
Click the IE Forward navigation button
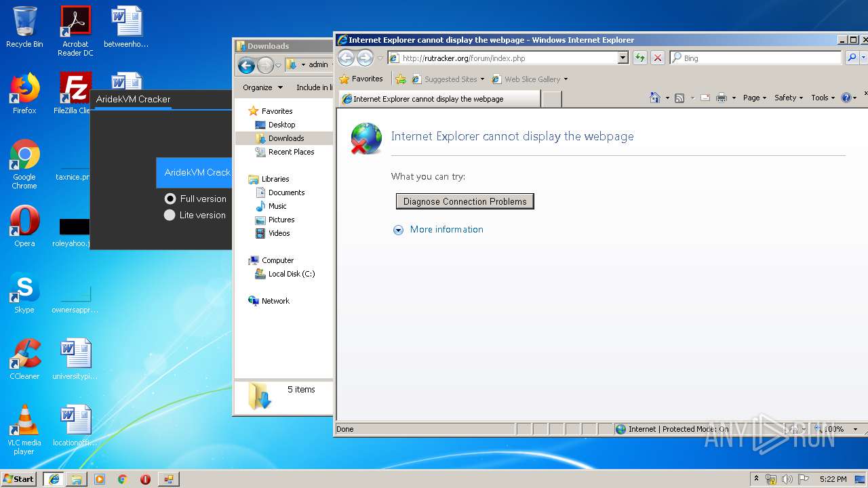(365, 58)
